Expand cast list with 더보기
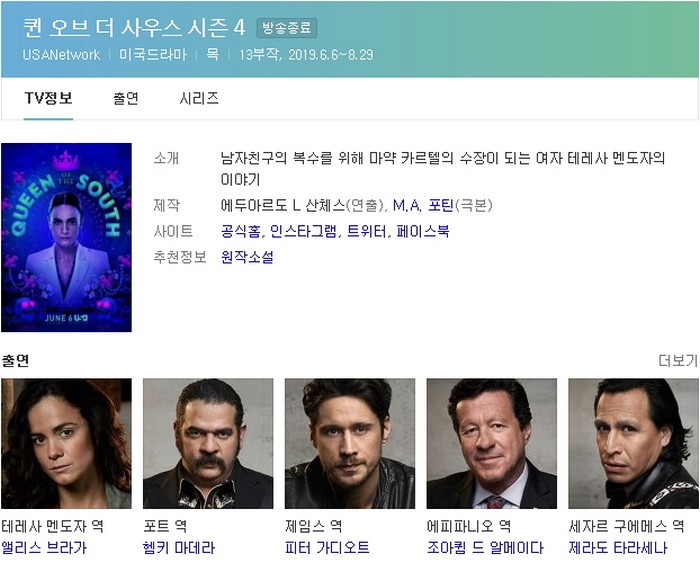 [678, 361]
